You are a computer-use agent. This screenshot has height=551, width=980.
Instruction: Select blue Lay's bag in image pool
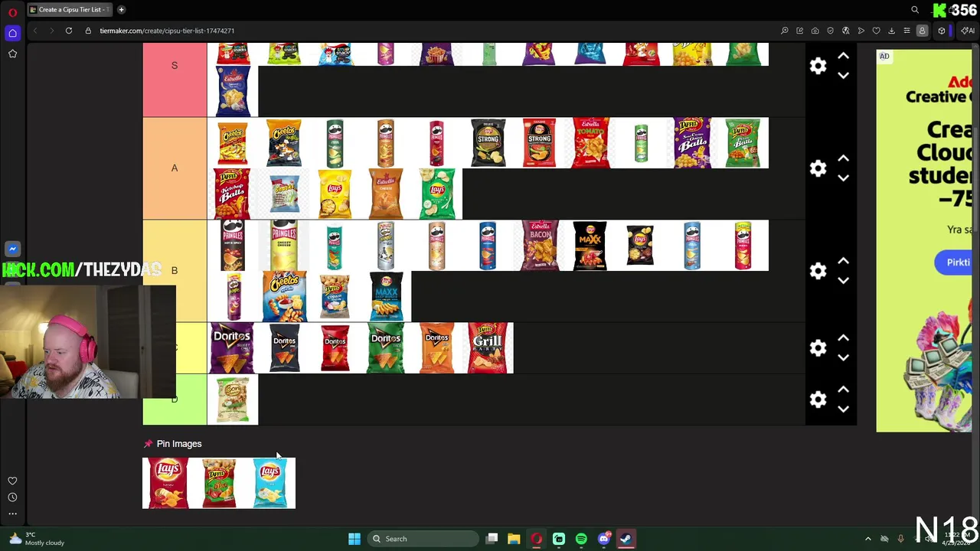269,483
